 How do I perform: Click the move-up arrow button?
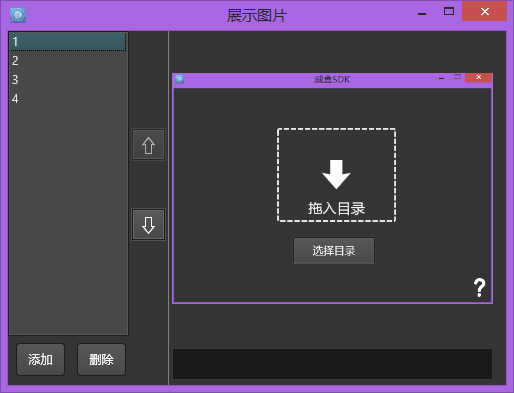pos(148,145)
